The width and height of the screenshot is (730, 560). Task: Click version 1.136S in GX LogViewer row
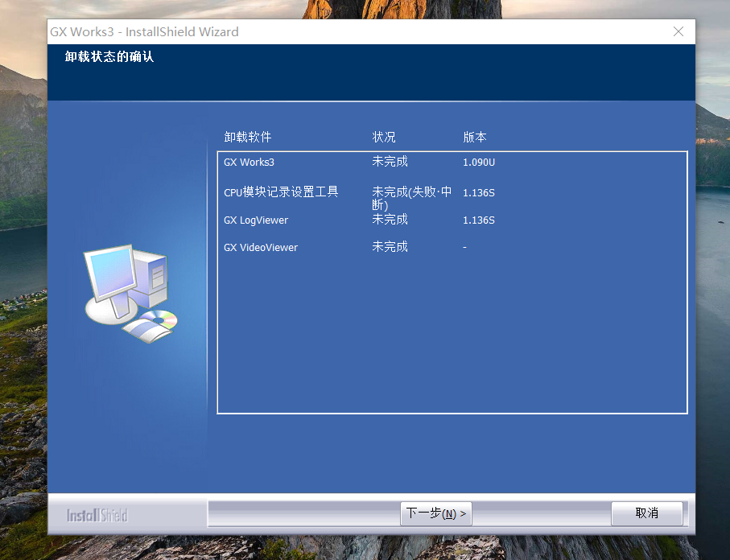click(479, 220)
